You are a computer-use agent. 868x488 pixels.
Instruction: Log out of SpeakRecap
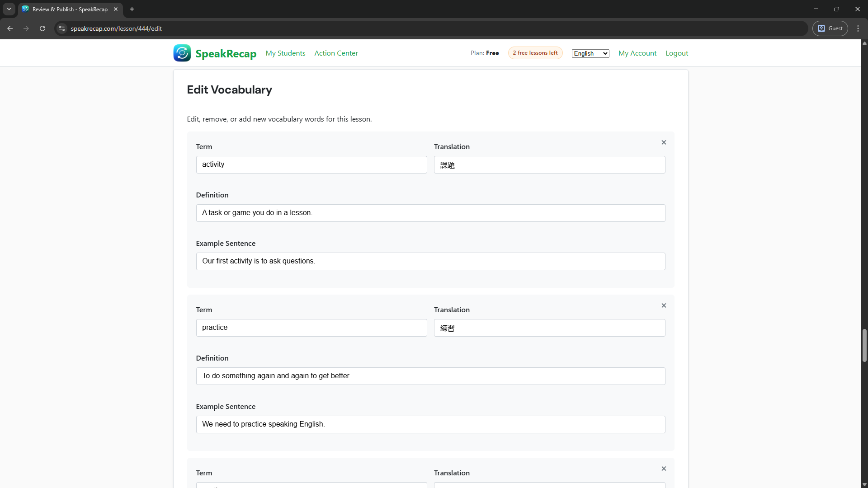coord(677,53)
